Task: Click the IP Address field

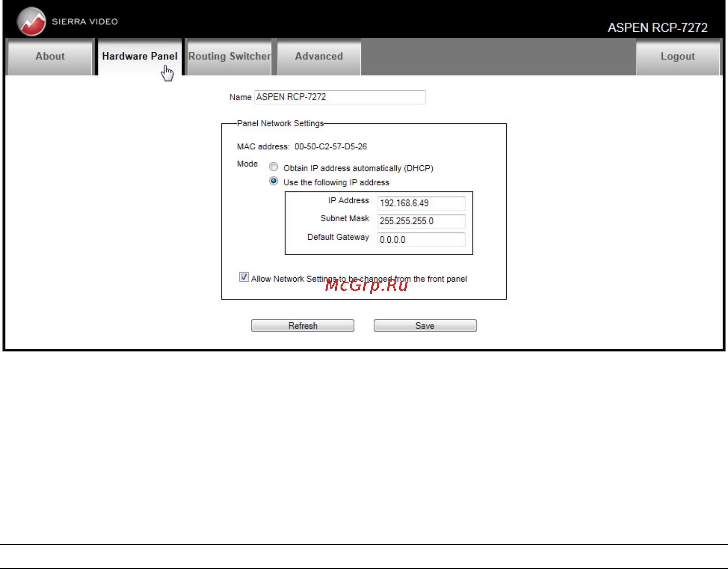Action: [421, 203]
